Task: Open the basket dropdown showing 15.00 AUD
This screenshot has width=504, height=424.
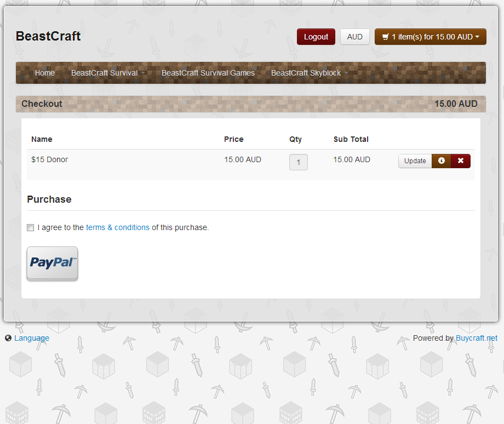Action: point(431,37)
